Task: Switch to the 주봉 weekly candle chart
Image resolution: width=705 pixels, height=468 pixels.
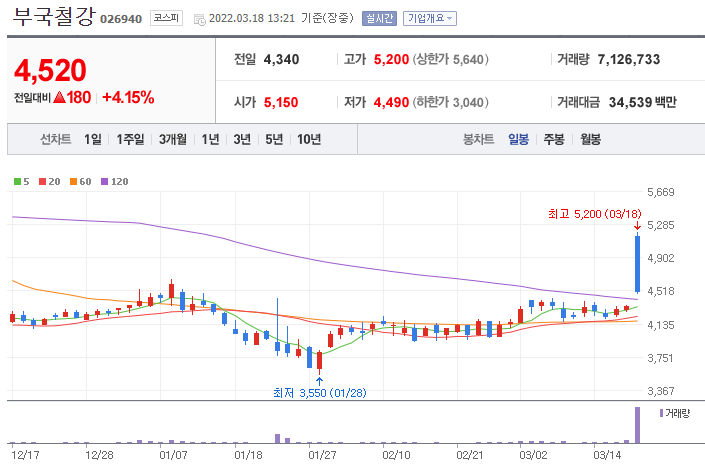Action: [x=554, y=139]
